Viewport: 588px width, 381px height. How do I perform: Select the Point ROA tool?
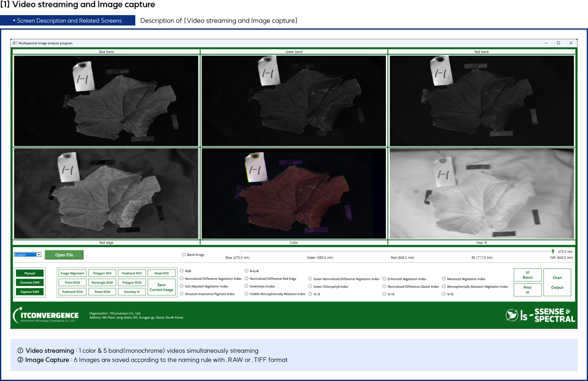[72, 282]
